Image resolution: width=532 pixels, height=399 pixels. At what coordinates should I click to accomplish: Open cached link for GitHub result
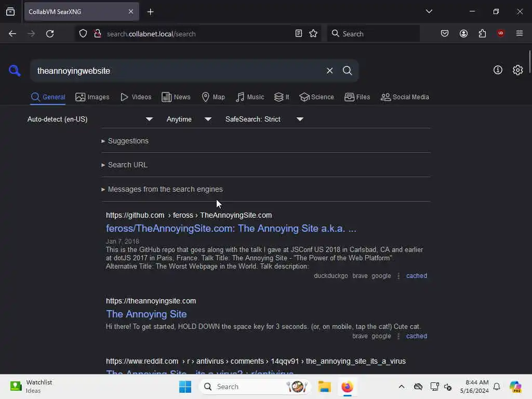[x=416, y=276]
